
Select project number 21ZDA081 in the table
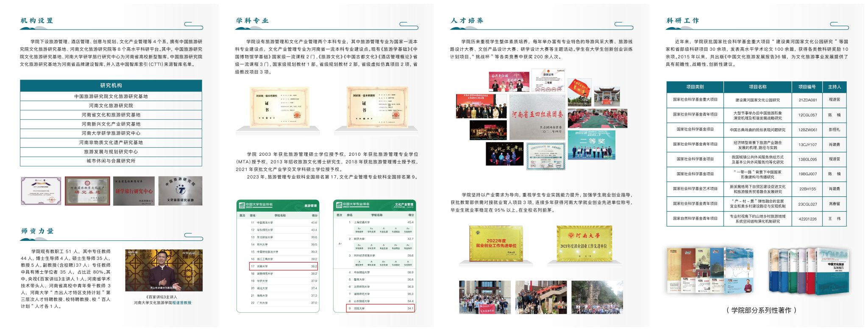click(807, 100)
